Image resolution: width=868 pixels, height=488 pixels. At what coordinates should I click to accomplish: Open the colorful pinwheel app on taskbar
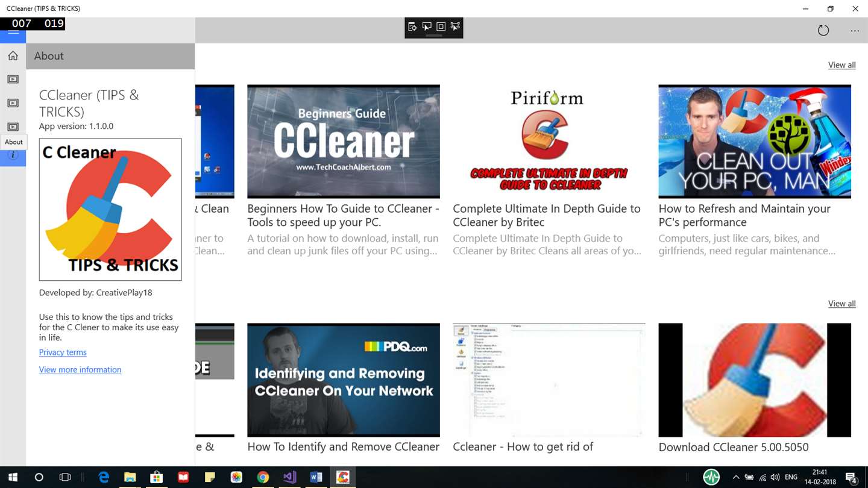pyautogui.click(x=236, y=477)
